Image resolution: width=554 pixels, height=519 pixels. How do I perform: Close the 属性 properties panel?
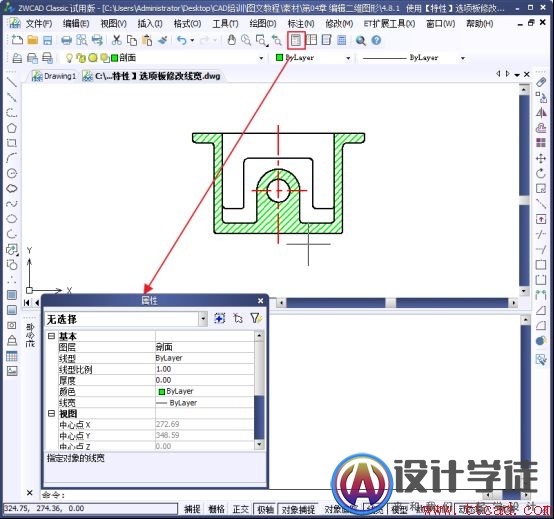(x=260, y=301)
